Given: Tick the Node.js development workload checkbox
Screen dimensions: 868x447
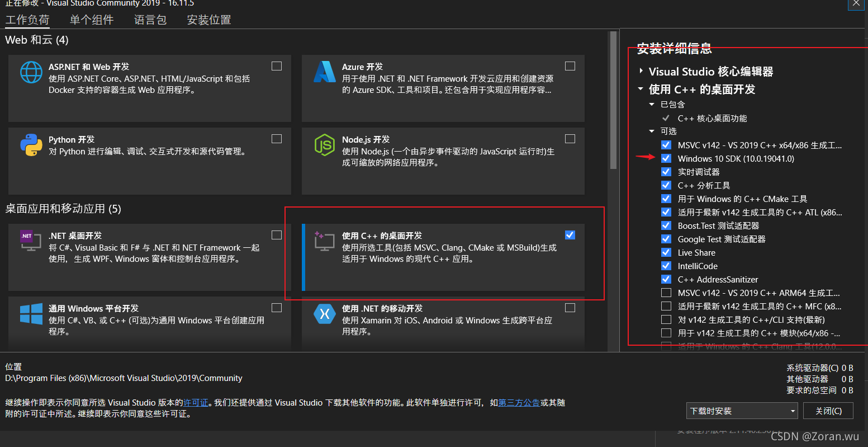Looking at the screenshot, I should 570,139.
